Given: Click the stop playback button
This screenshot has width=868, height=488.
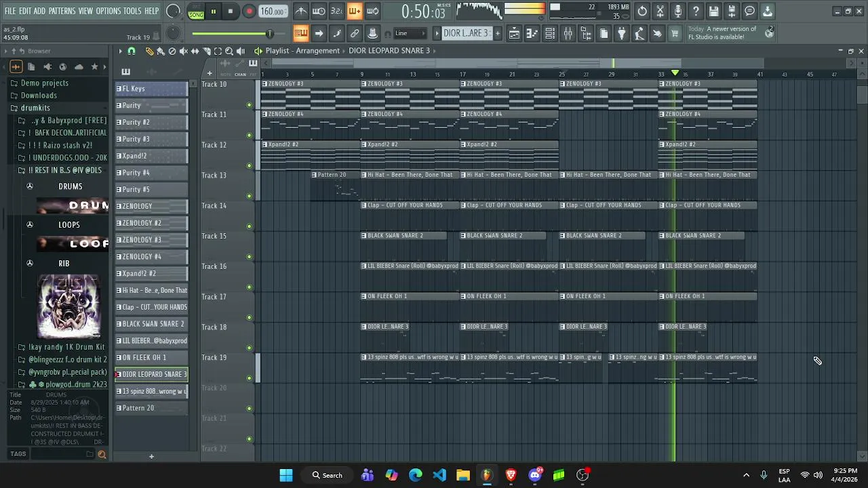Looking at the screenshot, I should pos(231,11).
